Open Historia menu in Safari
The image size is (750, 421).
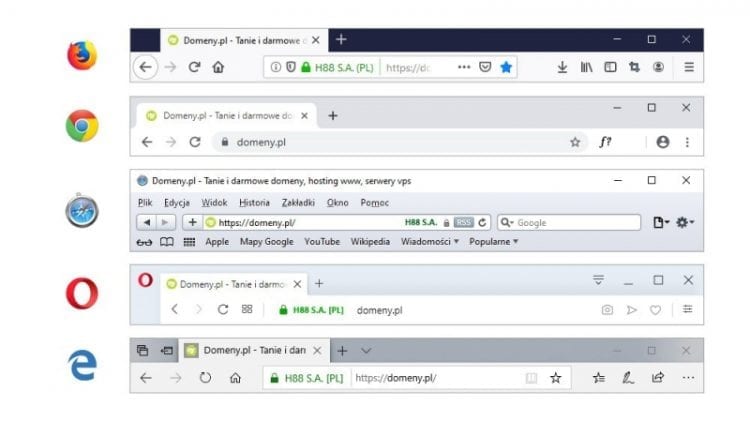(x=254, y=203)
